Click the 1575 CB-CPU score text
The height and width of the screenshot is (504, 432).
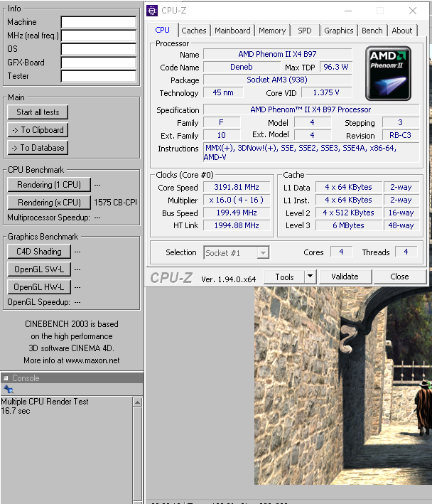115,203
